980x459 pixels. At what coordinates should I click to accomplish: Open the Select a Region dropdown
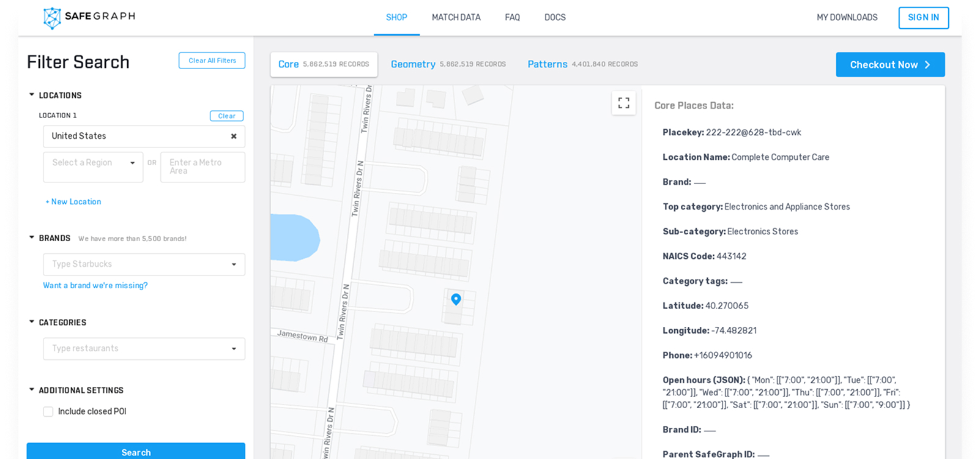93,163
